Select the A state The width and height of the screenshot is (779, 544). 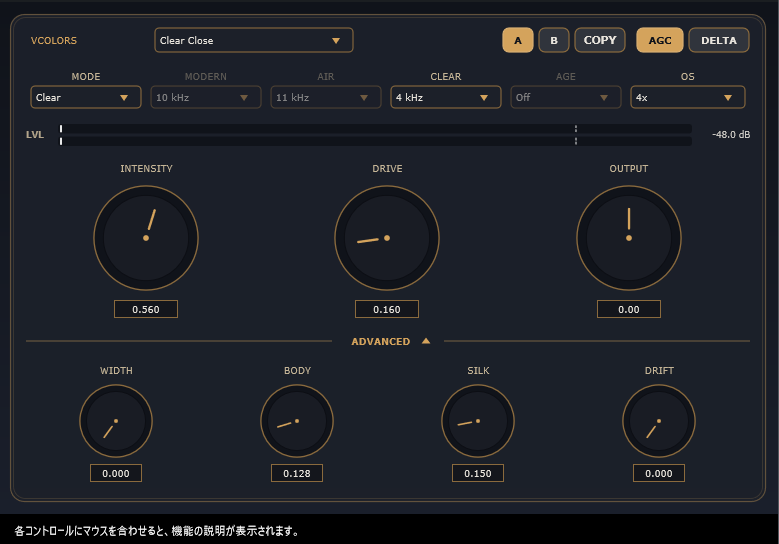518,40
